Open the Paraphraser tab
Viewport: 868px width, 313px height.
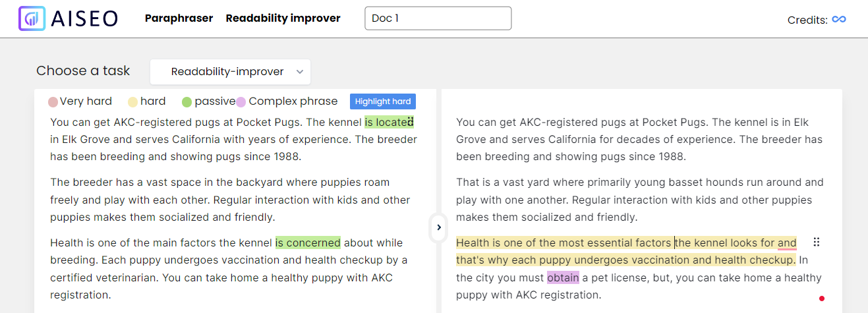point(179,18)
